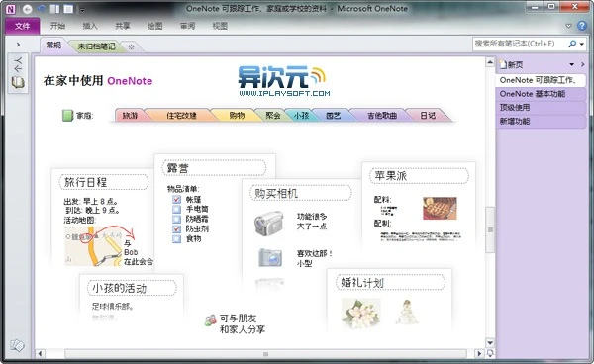Screen dimensions: 594x364
Task: Click the people icon beside 可与朋友和家人分享
Action: [210, 320]
